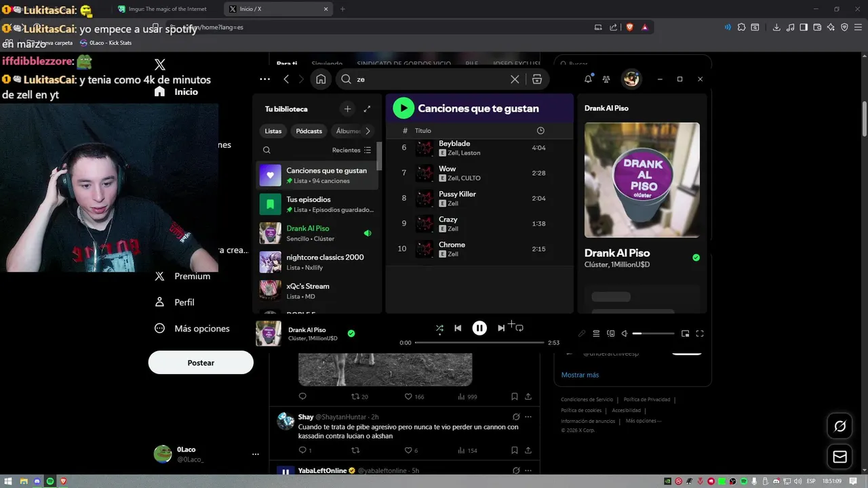Skip to the previous track

pos(458,328)
